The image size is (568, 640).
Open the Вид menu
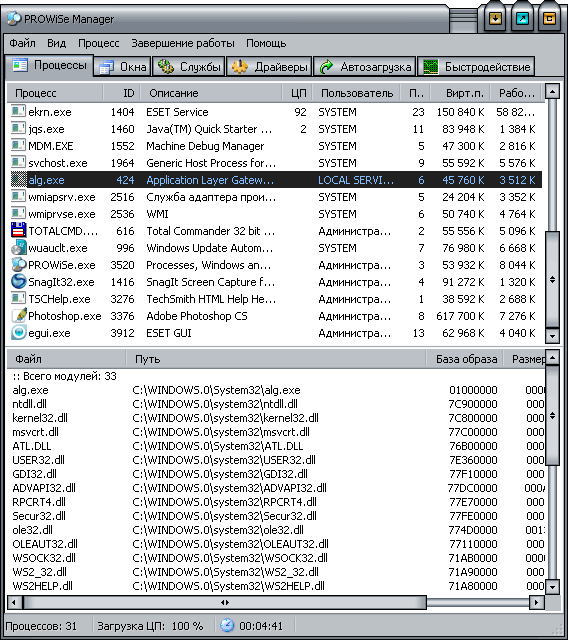coord(56,43)
